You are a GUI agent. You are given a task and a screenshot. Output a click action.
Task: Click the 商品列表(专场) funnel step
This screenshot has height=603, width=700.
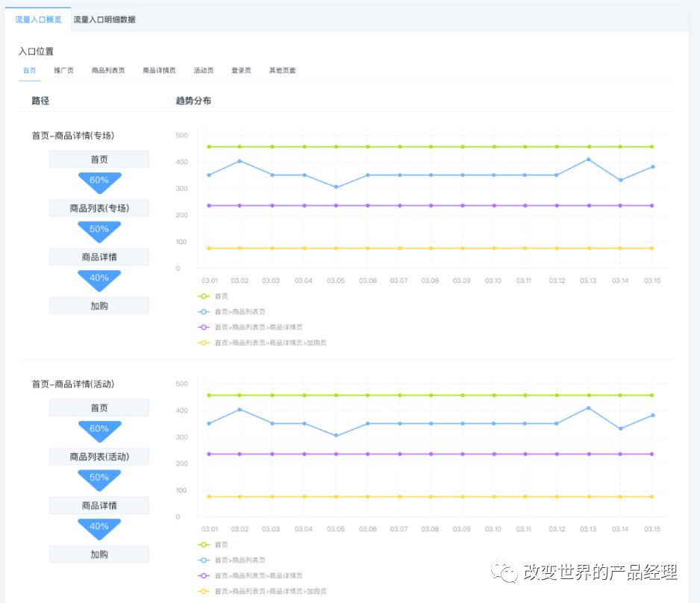point(99,208)
